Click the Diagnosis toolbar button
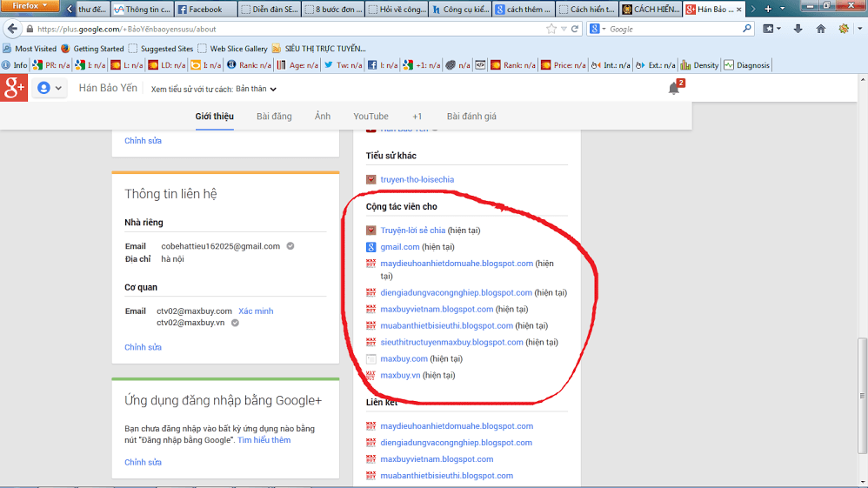The height and width of the screenshot is (488, 868). click(x=746, y=65)
